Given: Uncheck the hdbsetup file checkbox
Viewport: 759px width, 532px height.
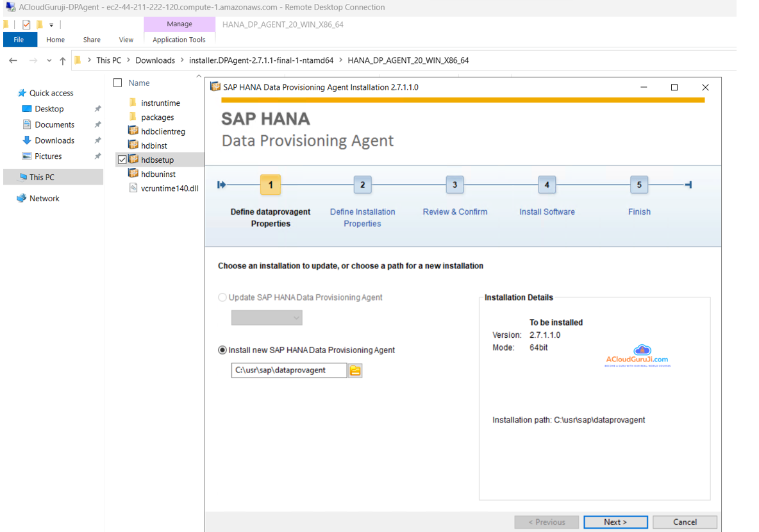Looking at the screenshot, I should click(x=122, y=160).
